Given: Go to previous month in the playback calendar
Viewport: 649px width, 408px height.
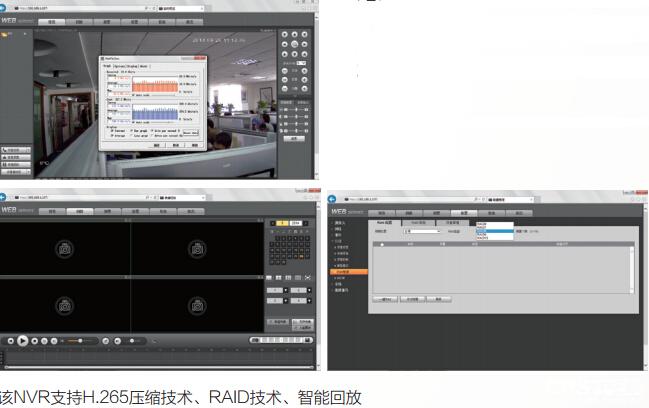Looking at the screenshot, I should click(270, 222).
